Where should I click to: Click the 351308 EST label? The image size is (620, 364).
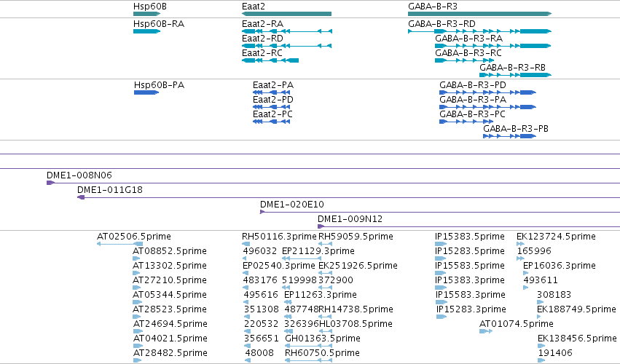pos(262,309)
